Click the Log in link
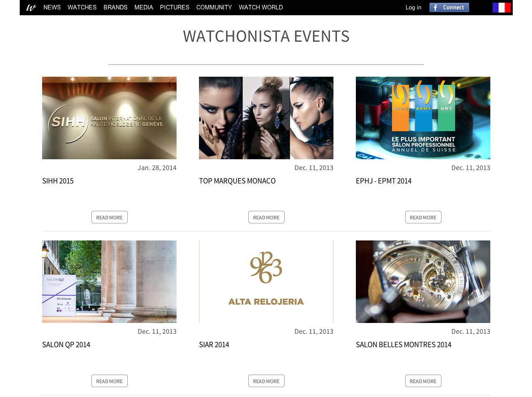The width and height of the screenshot is (532, 397). click(x=413, y=8)
